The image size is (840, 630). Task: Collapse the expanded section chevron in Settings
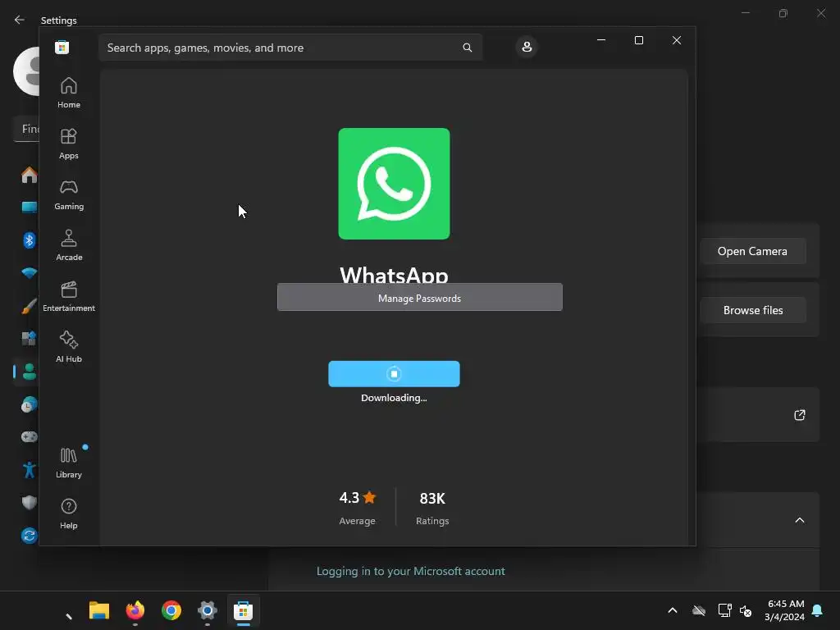799,520
